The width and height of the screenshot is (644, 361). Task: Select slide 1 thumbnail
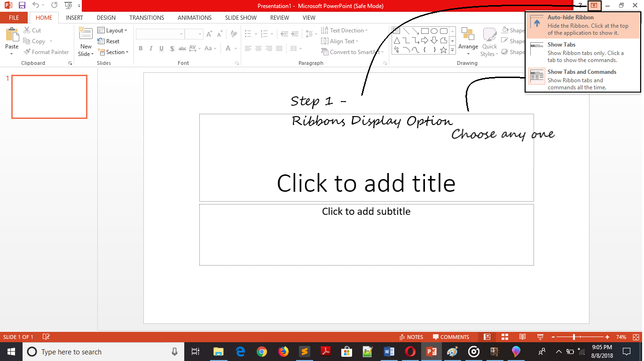pyautogui.click(x=49, y=97)
